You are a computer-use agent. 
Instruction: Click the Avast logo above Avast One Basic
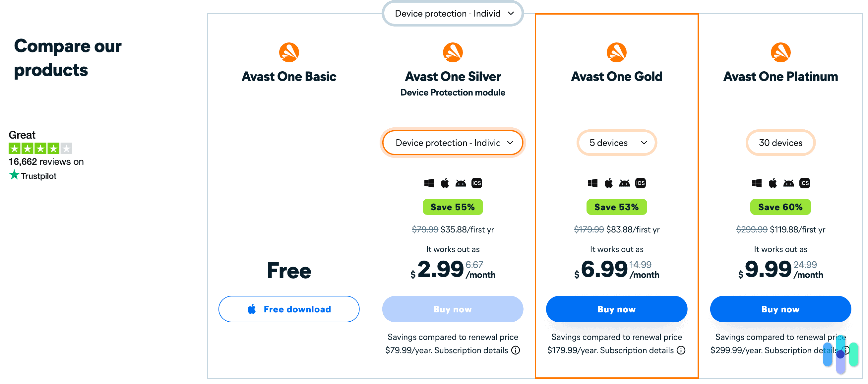289,52
